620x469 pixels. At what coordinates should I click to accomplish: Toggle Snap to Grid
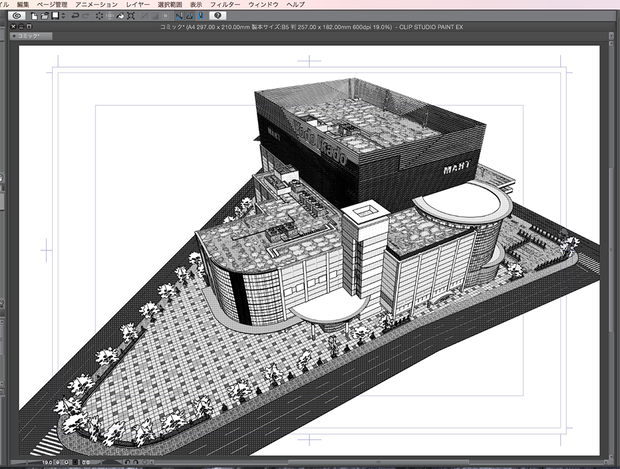(x=201, y=16)
